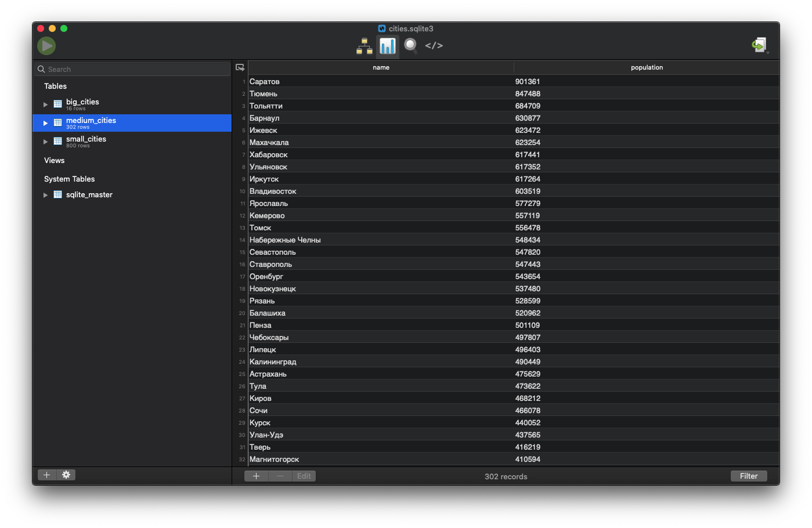Expand the medium_cities table
This screenshot has width=812, height=528.
tap(45, 123)
